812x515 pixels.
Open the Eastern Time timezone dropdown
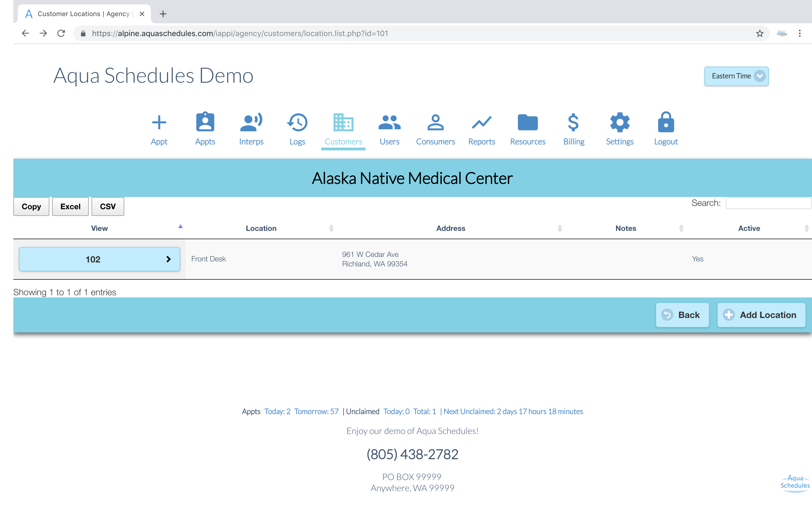pos(736,76)
